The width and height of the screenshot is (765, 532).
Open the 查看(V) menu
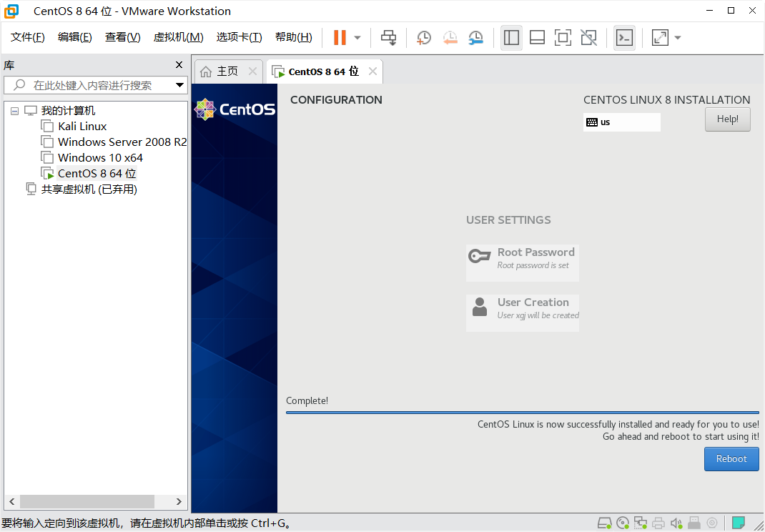(x=122, y=37)
